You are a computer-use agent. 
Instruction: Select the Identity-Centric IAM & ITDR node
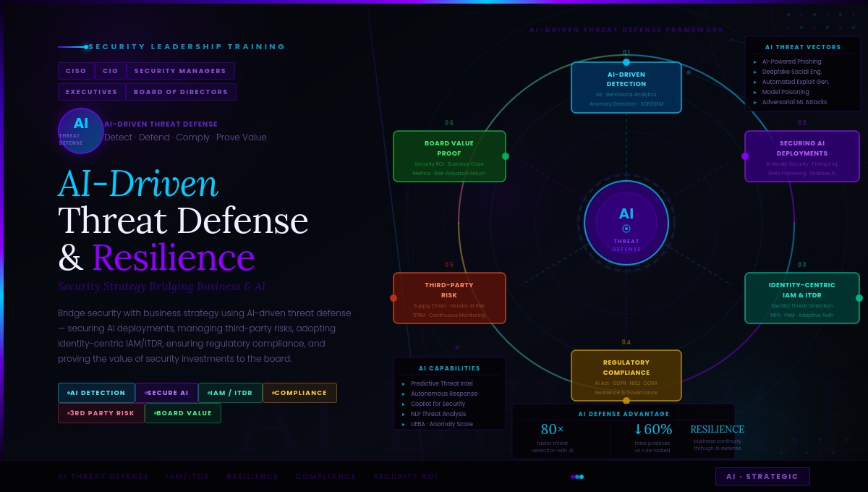pos(802,298)
